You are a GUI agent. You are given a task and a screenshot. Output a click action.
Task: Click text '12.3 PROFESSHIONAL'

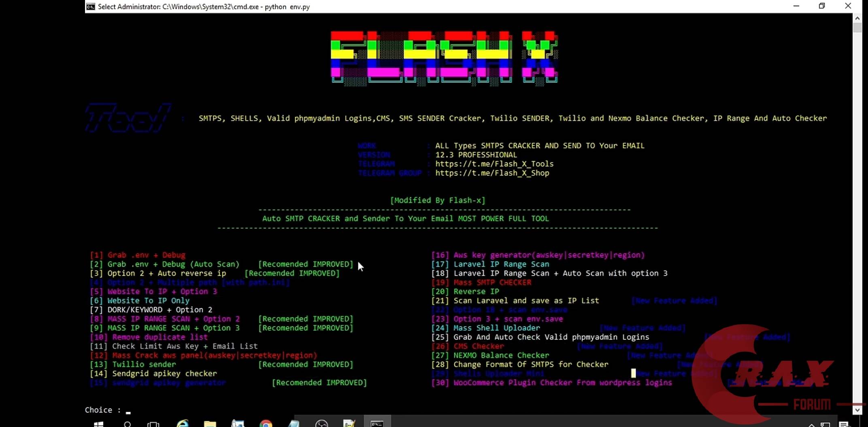coord(476,155)
